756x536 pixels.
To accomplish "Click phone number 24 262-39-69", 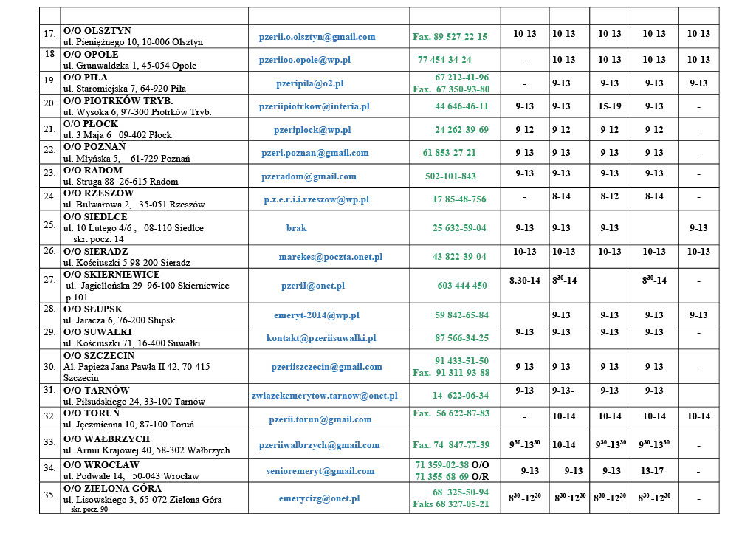I will pyautogui.click(x=462, y=130).
